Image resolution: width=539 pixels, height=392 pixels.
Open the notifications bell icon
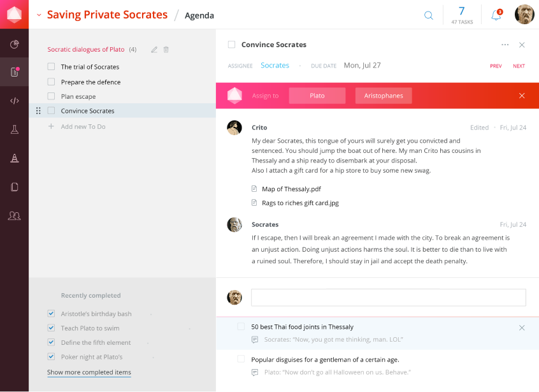click(496, 15)
